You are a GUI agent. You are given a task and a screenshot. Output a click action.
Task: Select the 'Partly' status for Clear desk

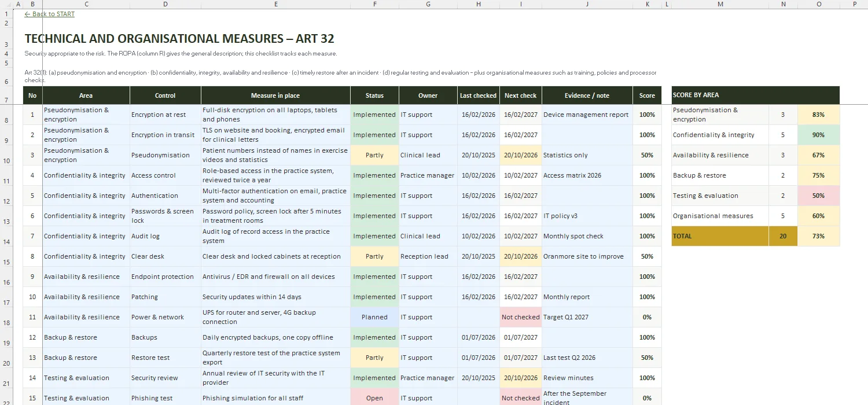coord(374,256)
